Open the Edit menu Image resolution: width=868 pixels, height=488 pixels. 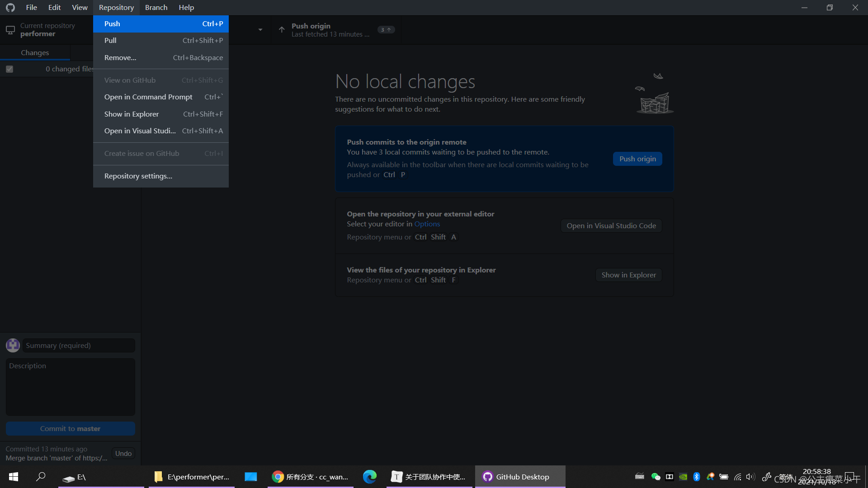pos(54,7)
